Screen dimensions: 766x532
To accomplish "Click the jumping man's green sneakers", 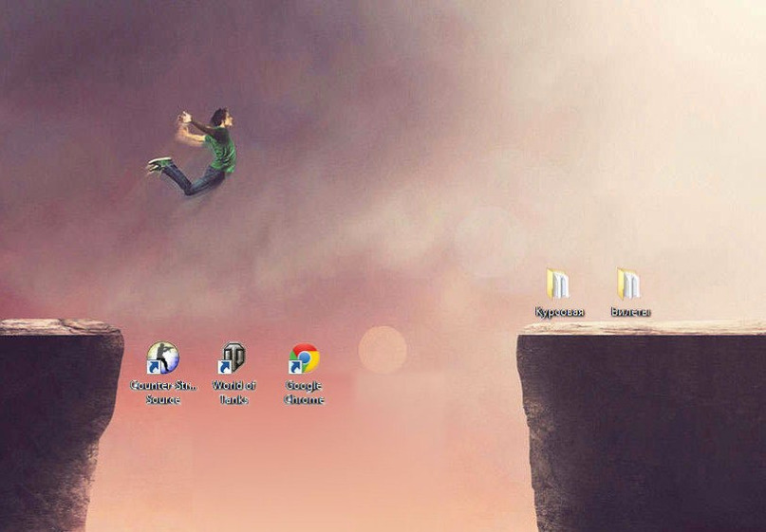I will point(159,165).
